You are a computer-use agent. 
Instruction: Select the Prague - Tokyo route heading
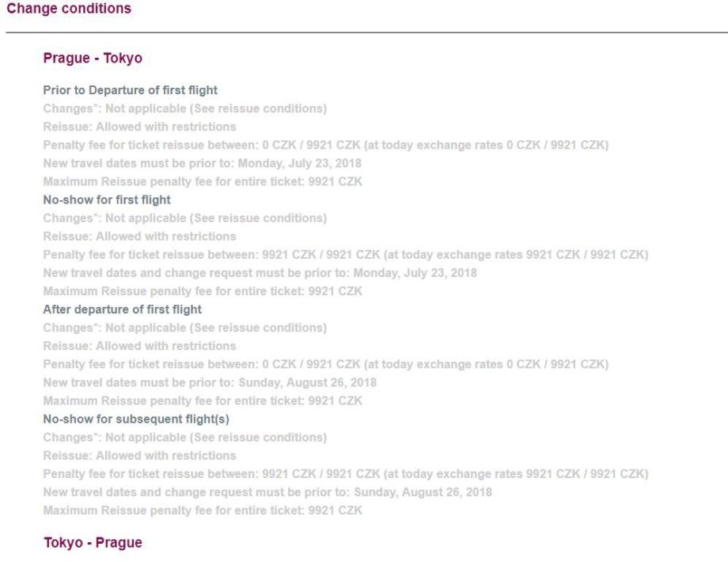click(93, 59)
